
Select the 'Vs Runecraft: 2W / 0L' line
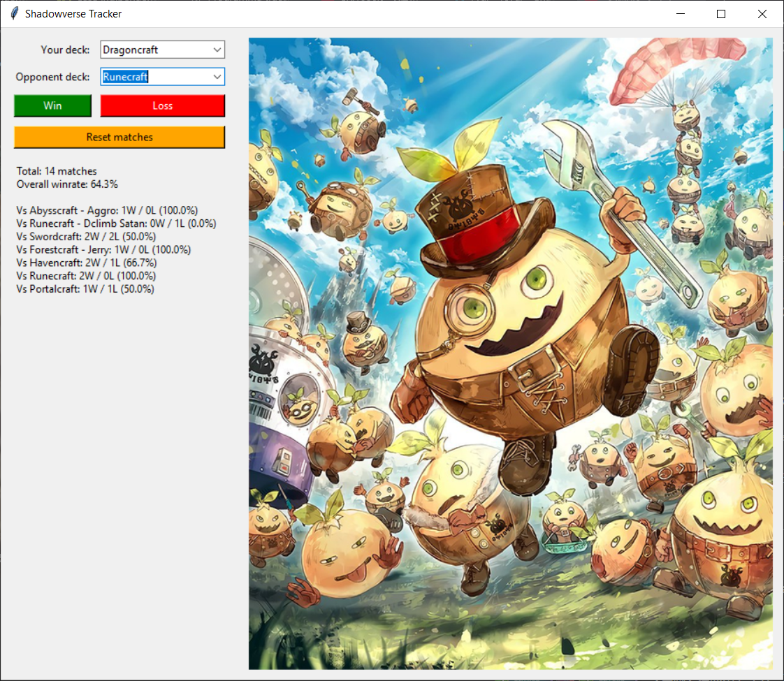click(x=86, y=275)
